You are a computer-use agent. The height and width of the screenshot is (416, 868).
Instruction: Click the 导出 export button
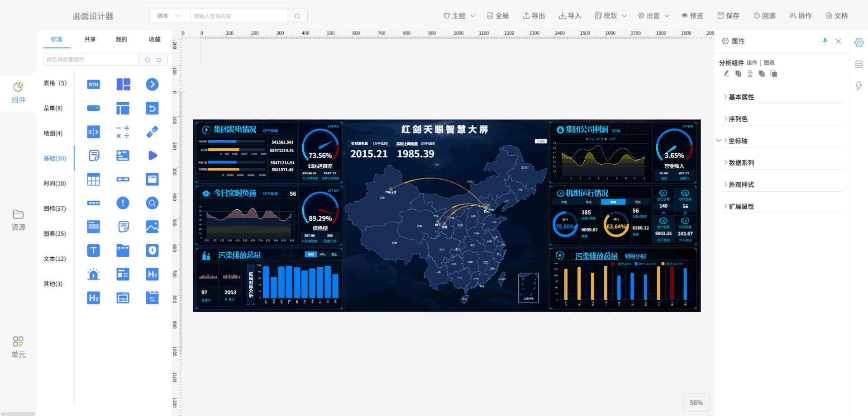point(534,16)
